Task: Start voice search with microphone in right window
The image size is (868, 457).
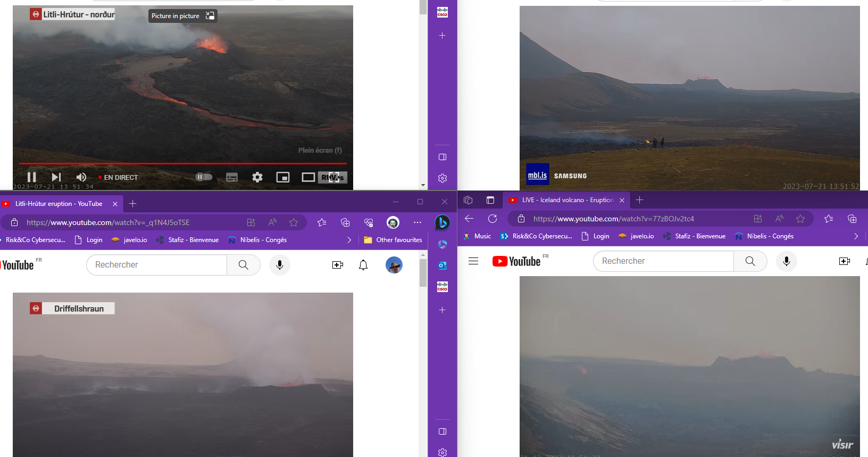Action: click(x=786, y=261)
